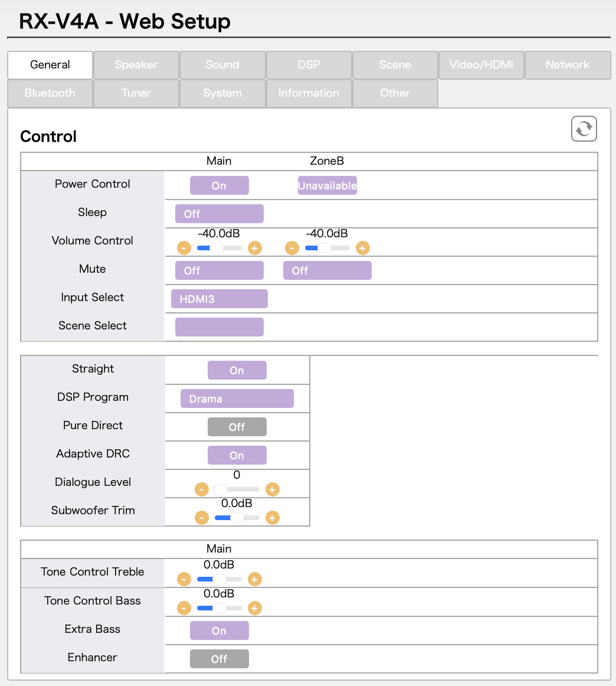Screen dimensions: 616x686
Task: Open the empty Scene Select box
Action: pos(219,327)
